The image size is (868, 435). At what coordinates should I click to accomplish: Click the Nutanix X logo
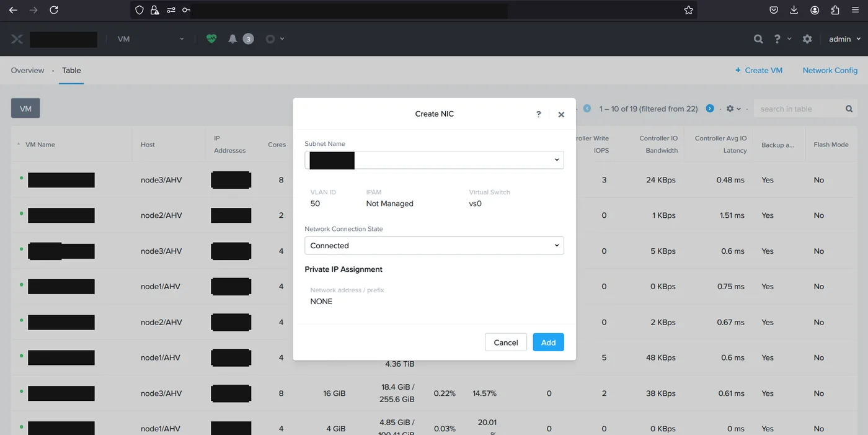click(17, 39)
